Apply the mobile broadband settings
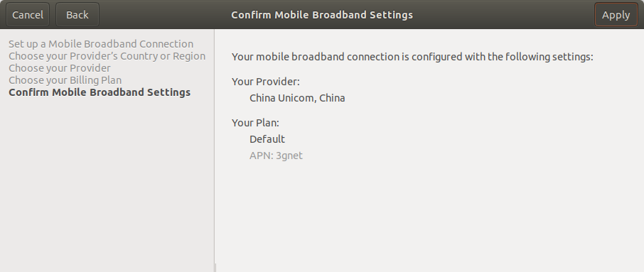The height and width of the screenshot is (272, 644). [616, 15]
